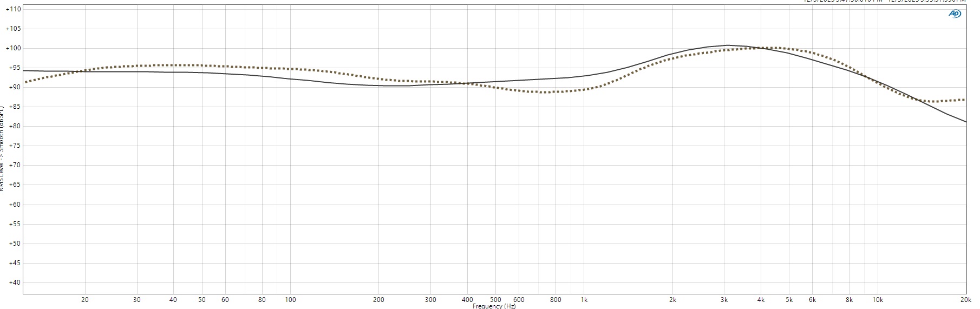Click the 8k frequency tick label
980x309 pixels.
[x=849, y=299]
